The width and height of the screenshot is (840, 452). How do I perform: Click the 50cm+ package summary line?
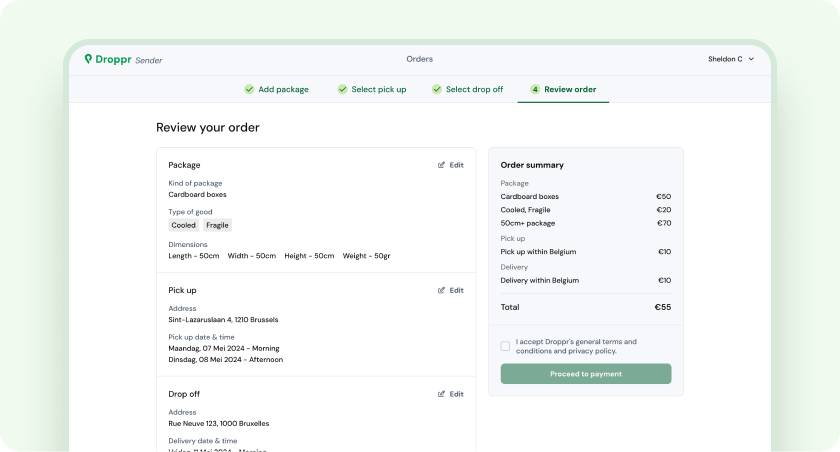pos(586,223)
